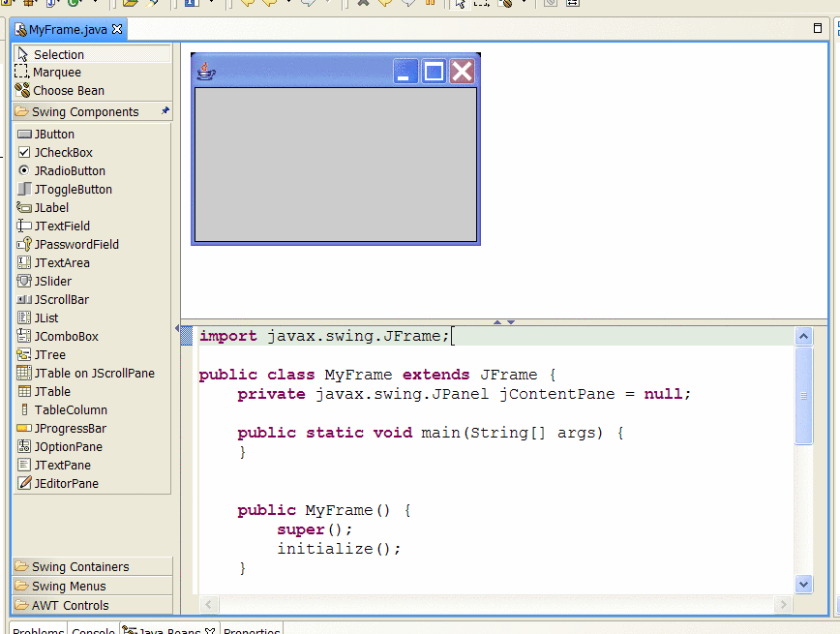Choose the JRadioButton palette component

tap(70, 171)
